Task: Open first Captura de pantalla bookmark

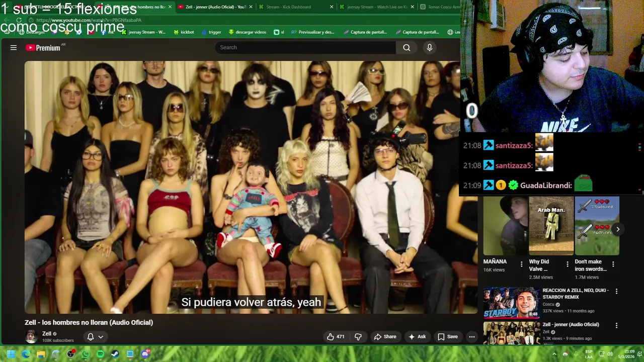Action: tap(365, 32)
